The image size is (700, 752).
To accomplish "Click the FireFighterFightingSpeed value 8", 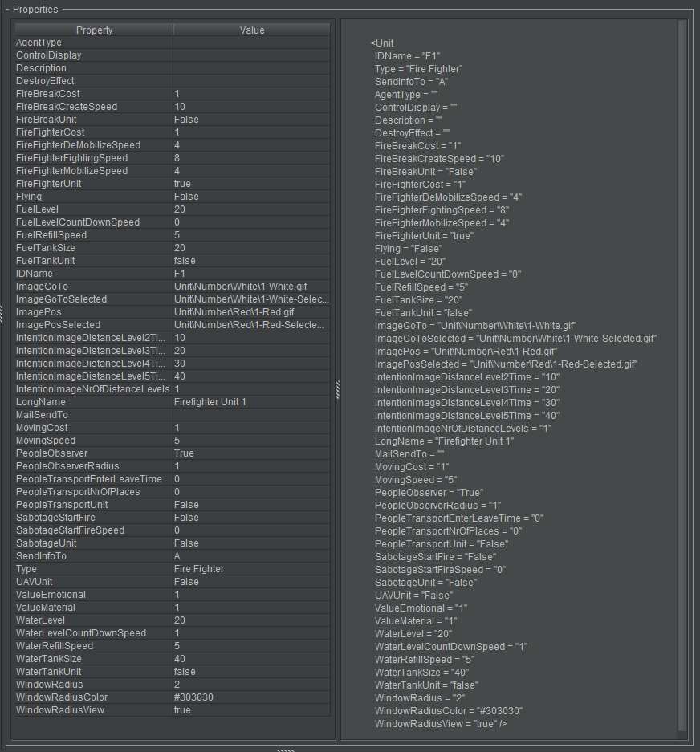I will [x=251, y=158].
